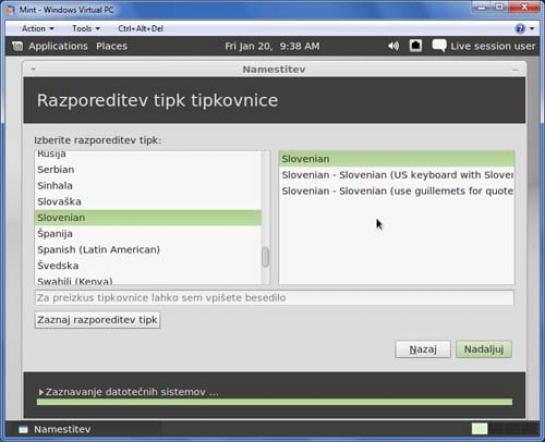Open the Tools dropdown menu

(86, 28)
